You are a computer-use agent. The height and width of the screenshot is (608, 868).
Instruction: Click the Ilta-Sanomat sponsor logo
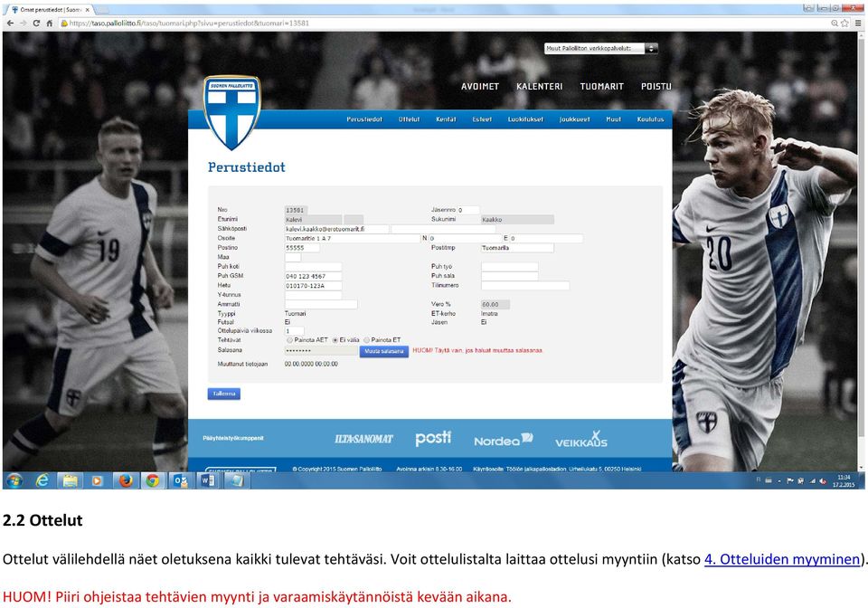tap(363, 439)
